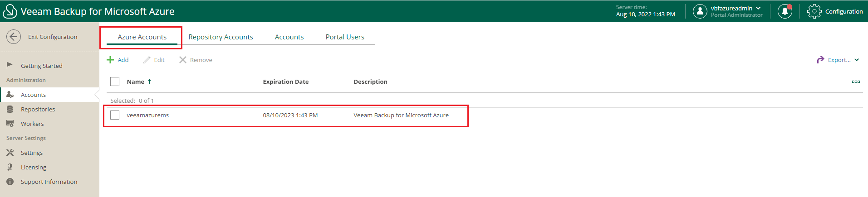Image resolution: width=868 pixels, height=197 pixels.
Task: Open column chooser three-squares icon
Action: tap(856, 82)
